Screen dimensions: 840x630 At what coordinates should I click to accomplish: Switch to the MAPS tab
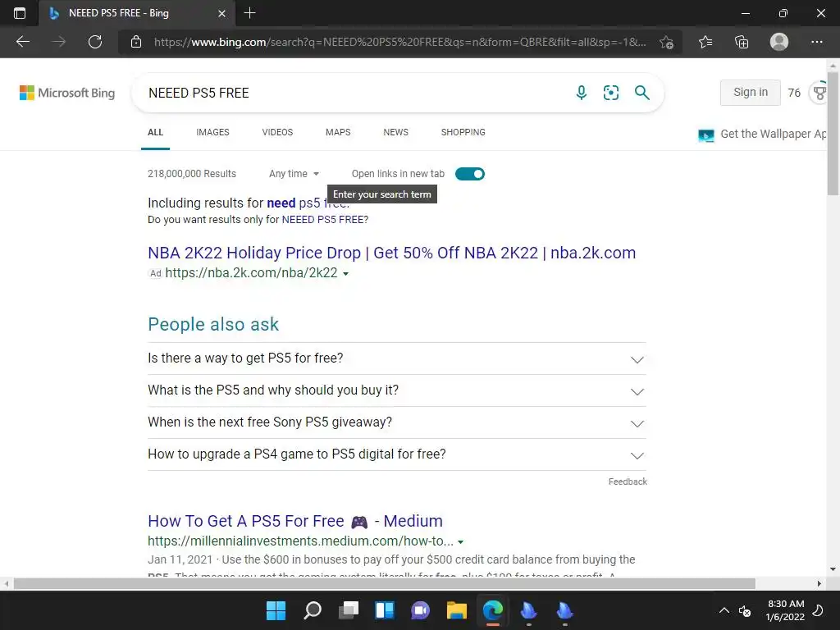coord(338,132)
